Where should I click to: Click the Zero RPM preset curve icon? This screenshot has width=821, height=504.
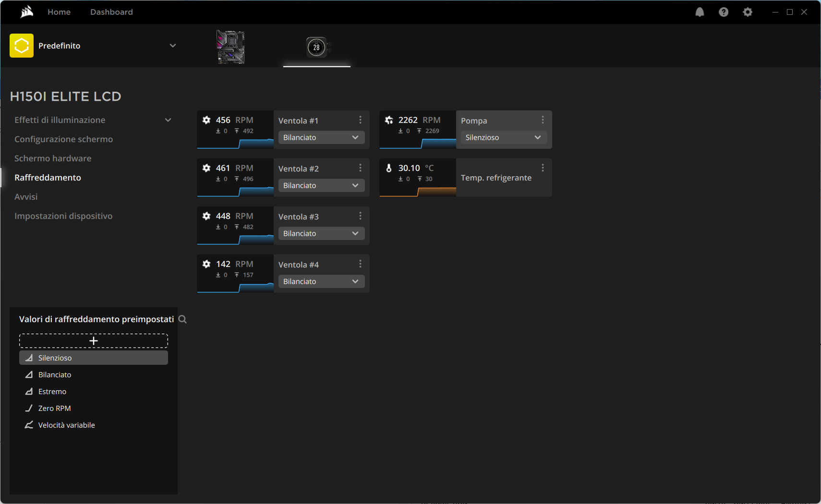pyautogui.click(x=29, y=408)
